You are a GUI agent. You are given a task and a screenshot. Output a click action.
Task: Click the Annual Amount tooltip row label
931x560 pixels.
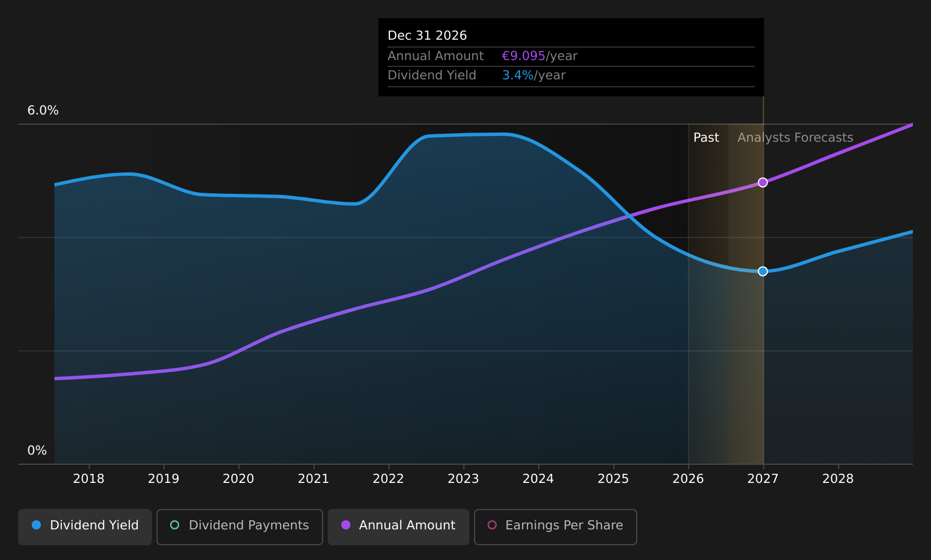click(435, 56)
